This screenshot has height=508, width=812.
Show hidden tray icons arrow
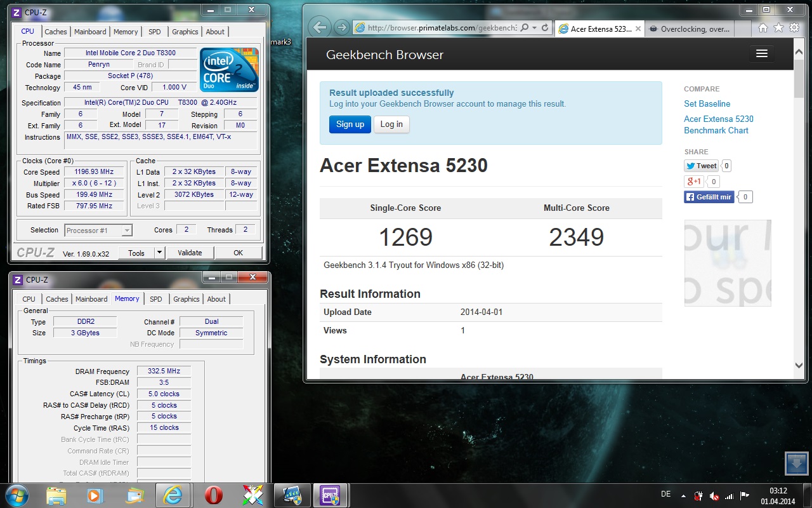coord(683,496)
